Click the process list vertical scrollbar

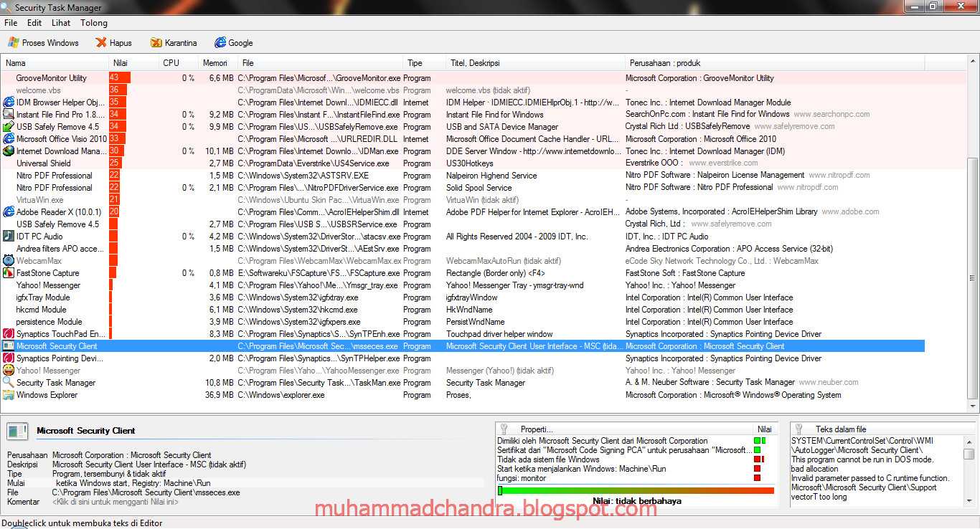(973, 279)
